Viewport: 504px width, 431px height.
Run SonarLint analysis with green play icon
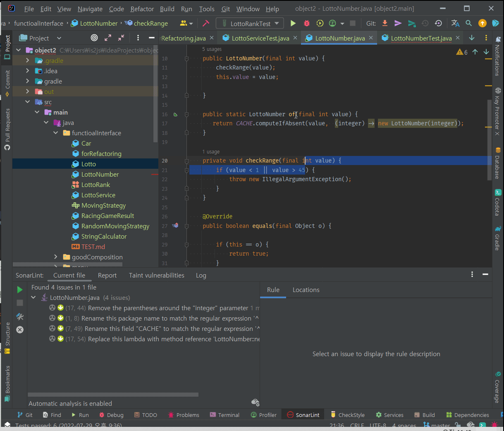tap(20, 290)
